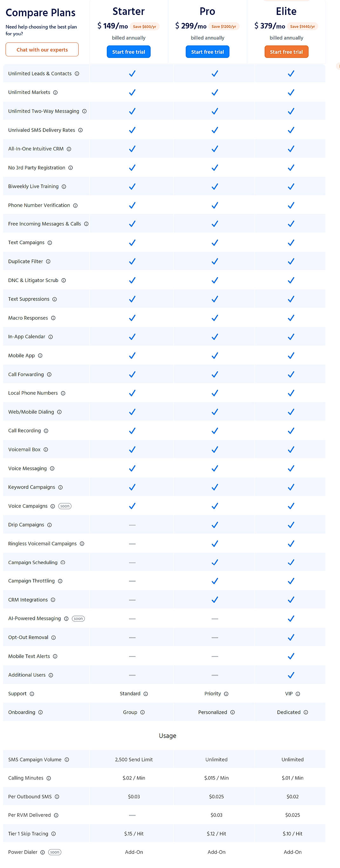The width and height of the screenshot is (340, 868).
Task: Open info for Personalized onboarding
Action: (x=233, y=712)
